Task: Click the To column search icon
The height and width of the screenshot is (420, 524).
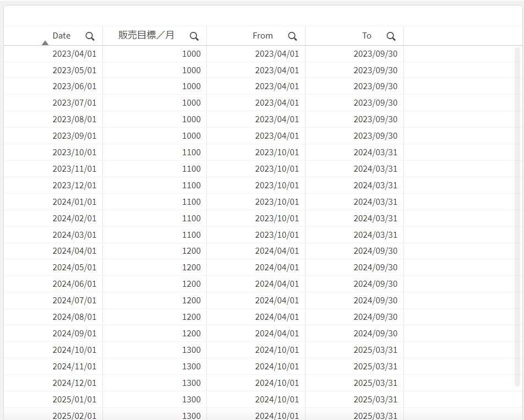Action: 391,36
